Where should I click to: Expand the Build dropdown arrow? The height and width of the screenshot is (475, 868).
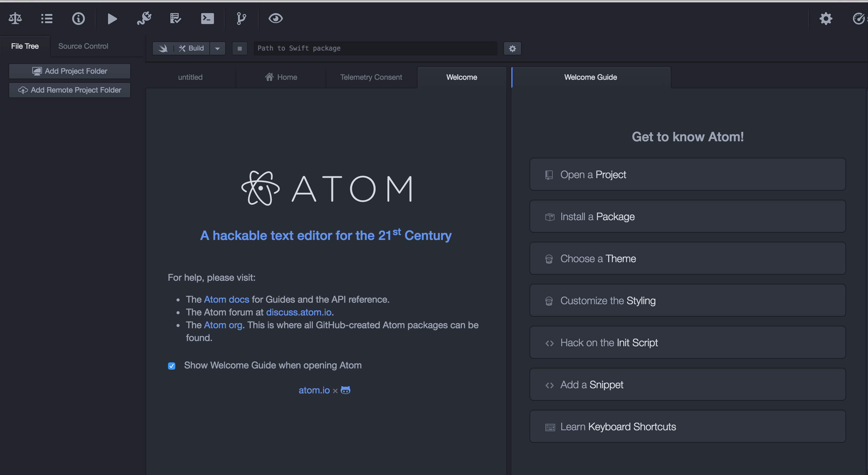[217, 48]
